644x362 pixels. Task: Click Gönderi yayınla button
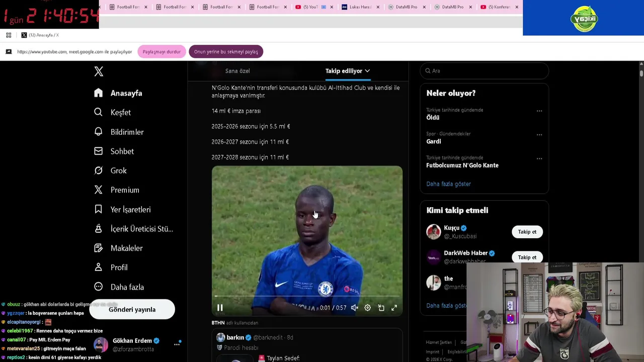132,309
